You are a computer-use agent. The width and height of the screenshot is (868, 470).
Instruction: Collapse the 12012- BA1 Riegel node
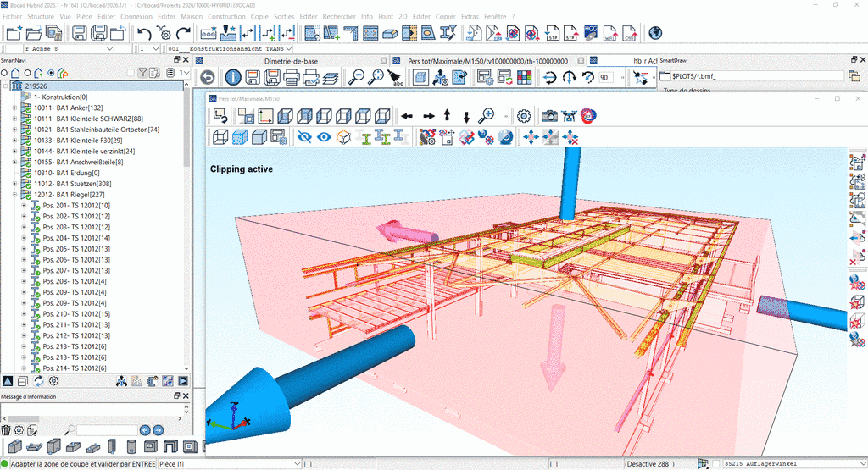coord(14,195)
